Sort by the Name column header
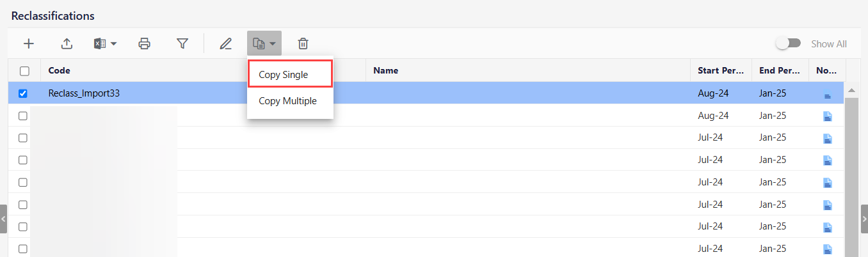Image resolution: width=868 pixels, height=257 pixels. click(x=385, y=70)
